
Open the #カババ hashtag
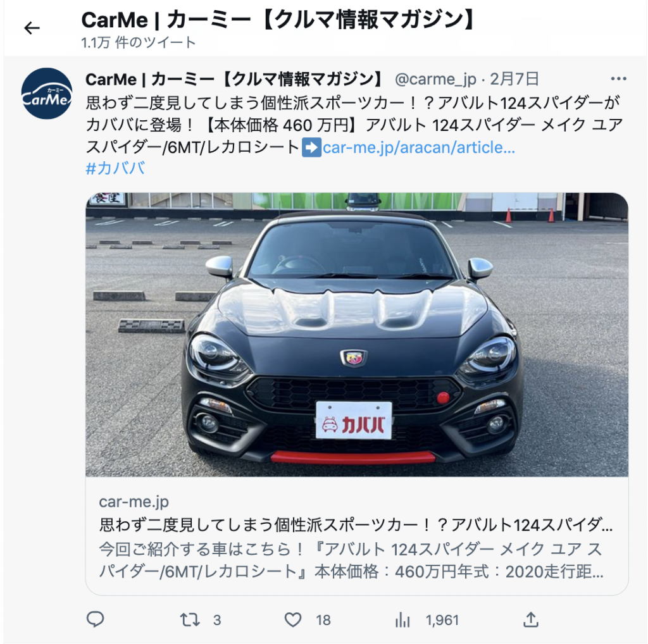click(115, 168)
